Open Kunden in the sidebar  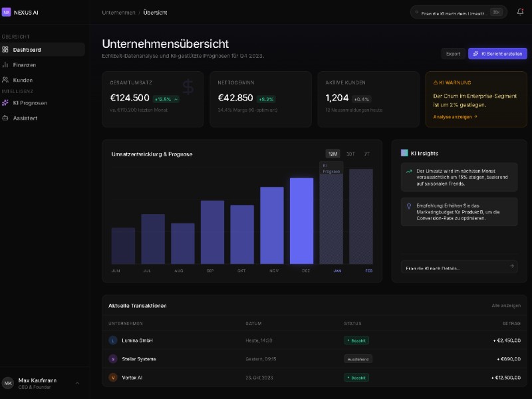(x=23, y=80)
